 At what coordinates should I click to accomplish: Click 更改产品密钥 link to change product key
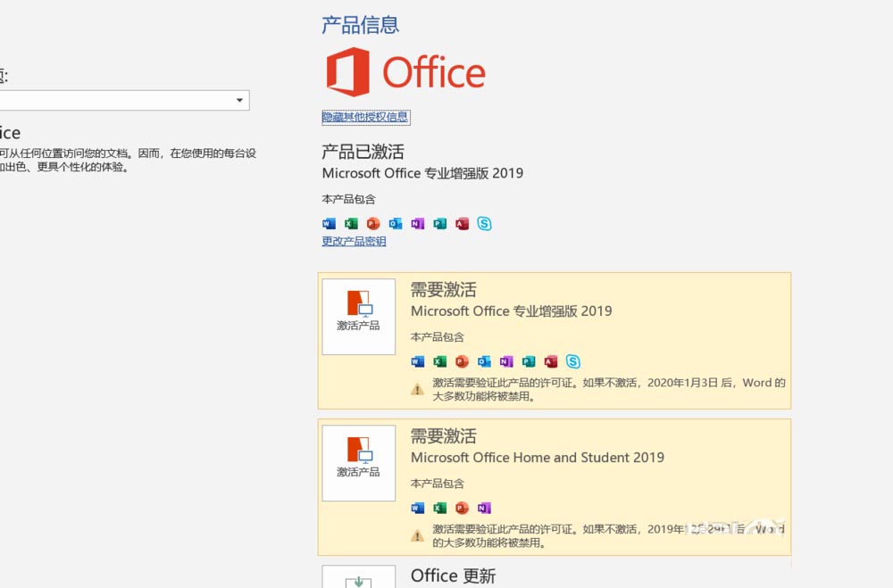point(354,241)
